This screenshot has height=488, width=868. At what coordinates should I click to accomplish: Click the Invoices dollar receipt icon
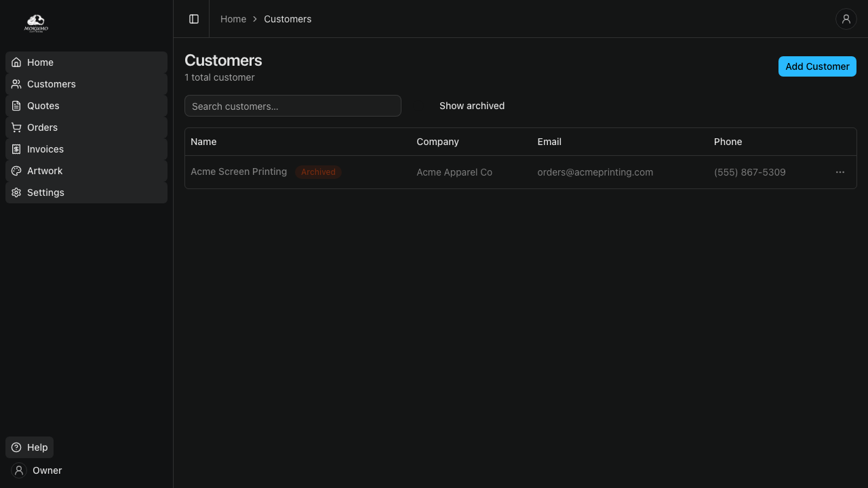(16, 149)
